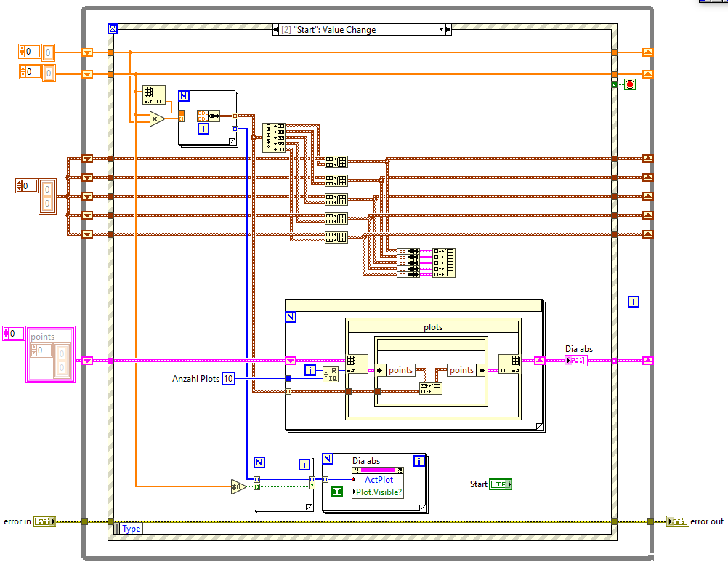Select the ActPlot property item
Screen dimensions: 728x565
pos(378,480)
